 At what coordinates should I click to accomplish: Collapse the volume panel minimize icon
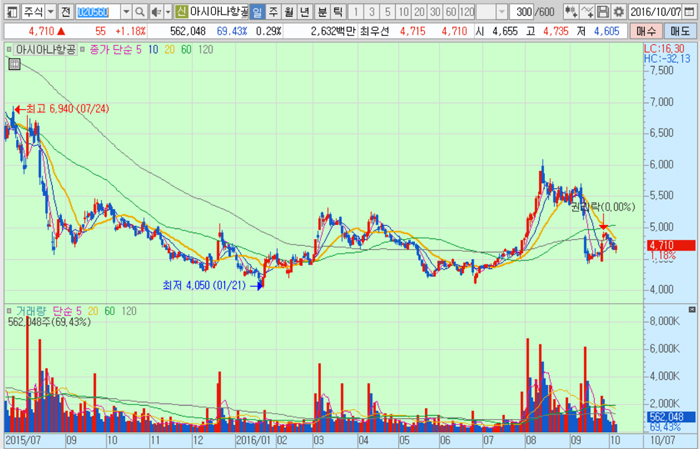tap(692, 309)
